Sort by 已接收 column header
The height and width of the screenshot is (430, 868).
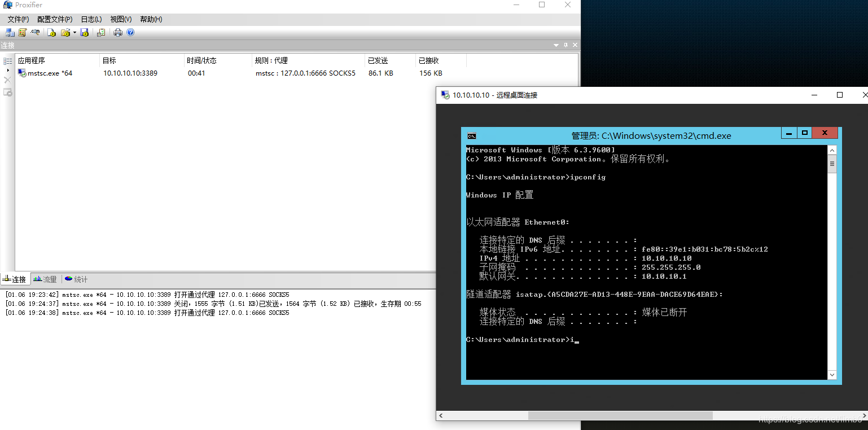441,60
